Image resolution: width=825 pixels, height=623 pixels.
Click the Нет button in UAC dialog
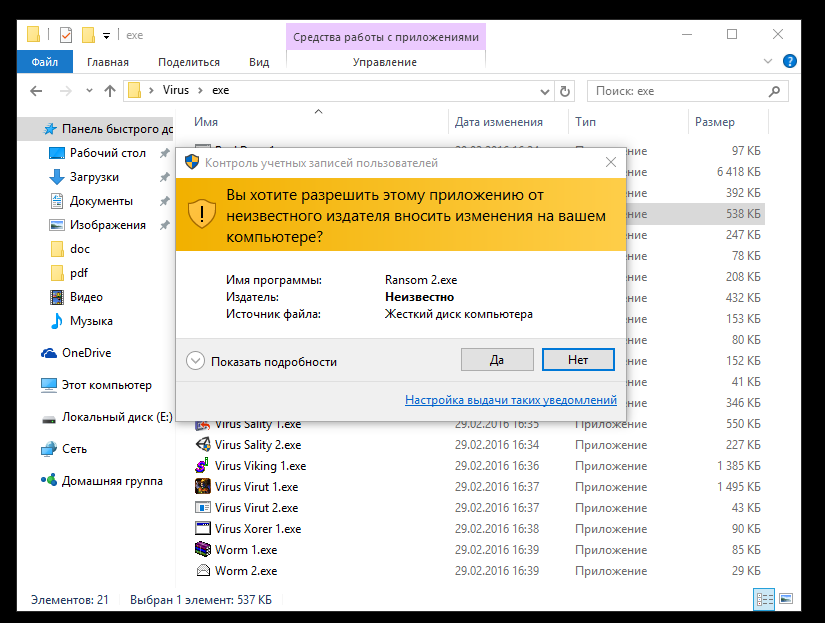(578, 360)
